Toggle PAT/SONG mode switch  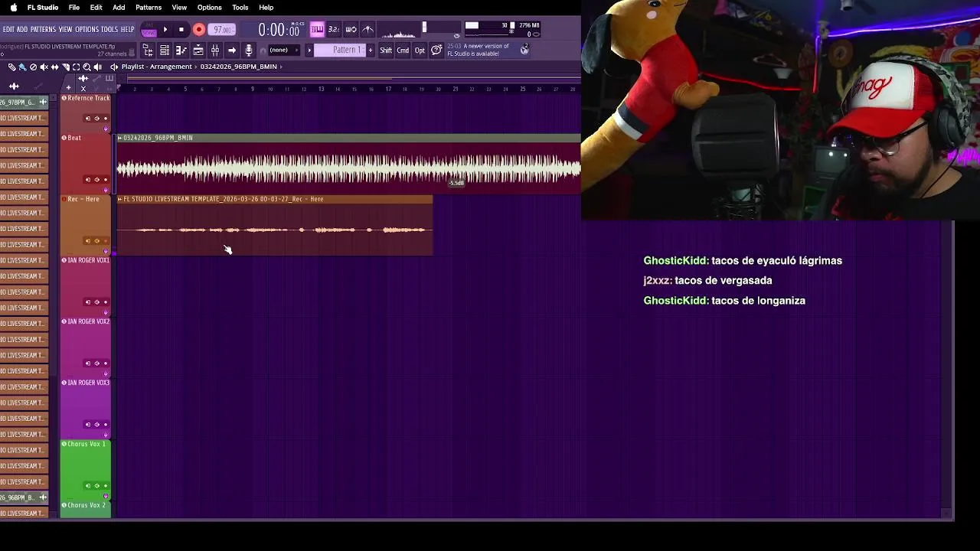click(149, 30)
